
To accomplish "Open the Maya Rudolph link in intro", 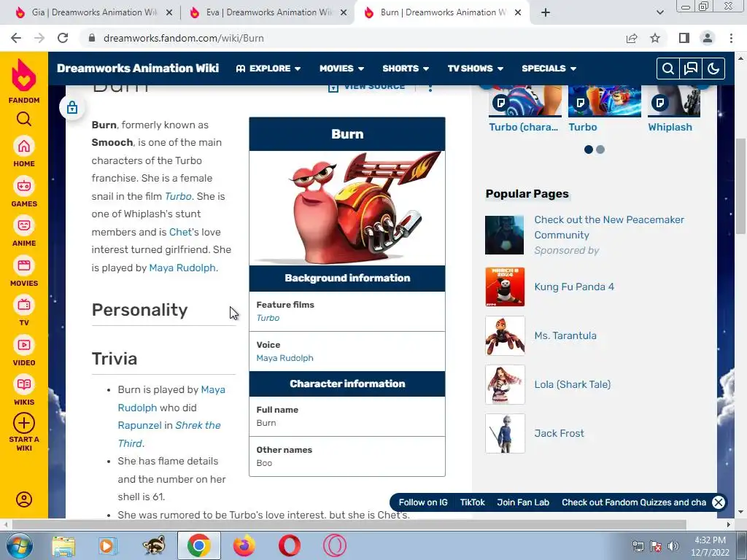I will point(182,268).
